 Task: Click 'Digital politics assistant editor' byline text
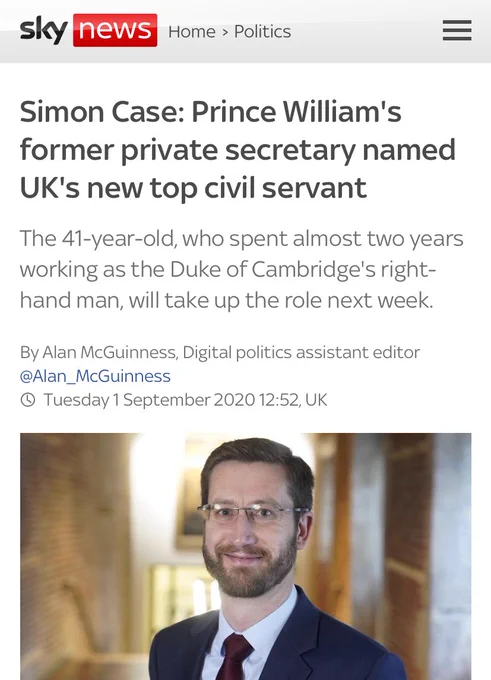(x=301, y=352)
